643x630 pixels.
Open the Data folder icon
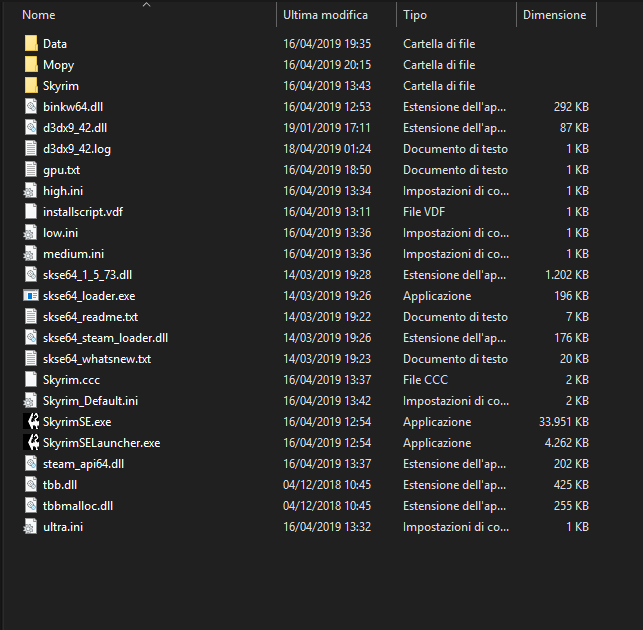point(31,43)
